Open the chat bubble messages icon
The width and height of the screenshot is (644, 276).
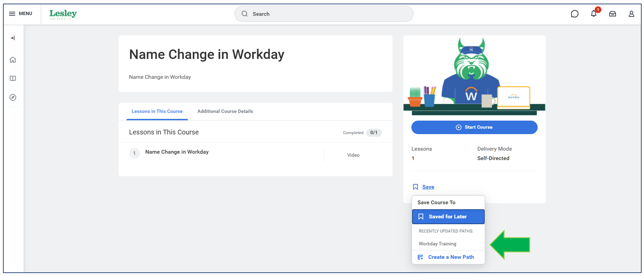[x=574, y=14]
